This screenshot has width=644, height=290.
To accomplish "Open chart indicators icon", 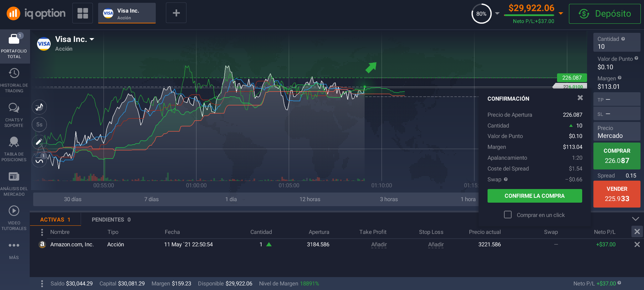I will point(39,160).
